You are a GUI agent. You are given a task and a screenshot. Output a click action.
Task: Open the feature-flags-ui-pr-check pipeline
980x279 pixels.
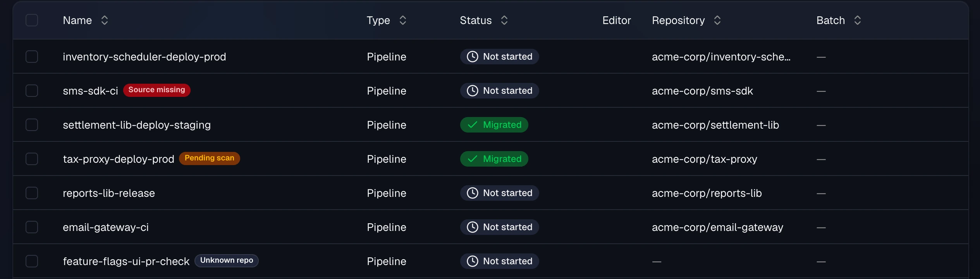(126, 262)
